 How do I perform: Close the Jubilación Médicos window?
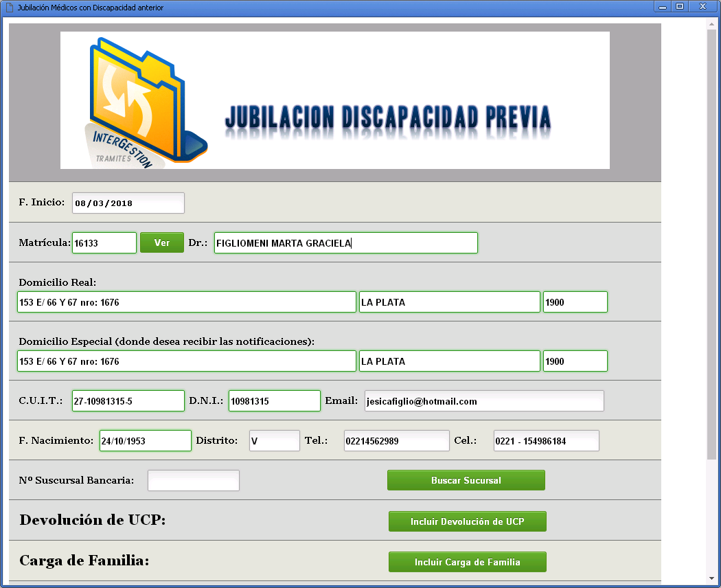tap(702, 7)
